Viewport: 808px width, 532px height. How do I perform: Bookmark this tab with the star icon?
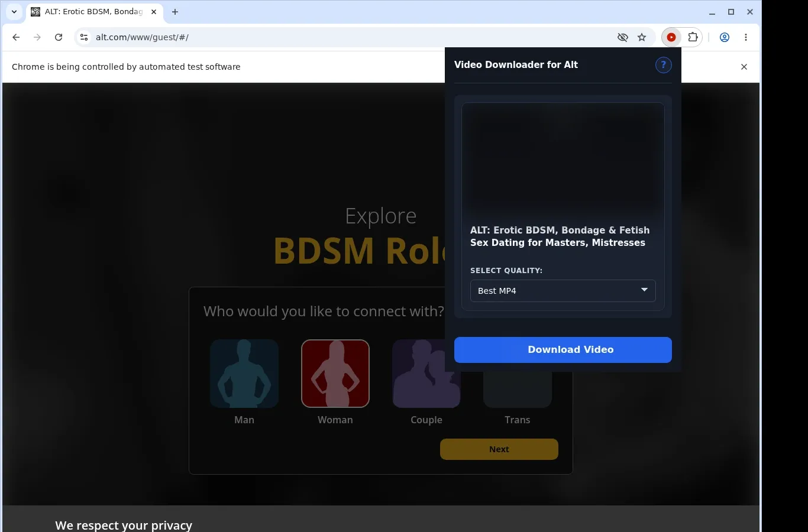642,37
